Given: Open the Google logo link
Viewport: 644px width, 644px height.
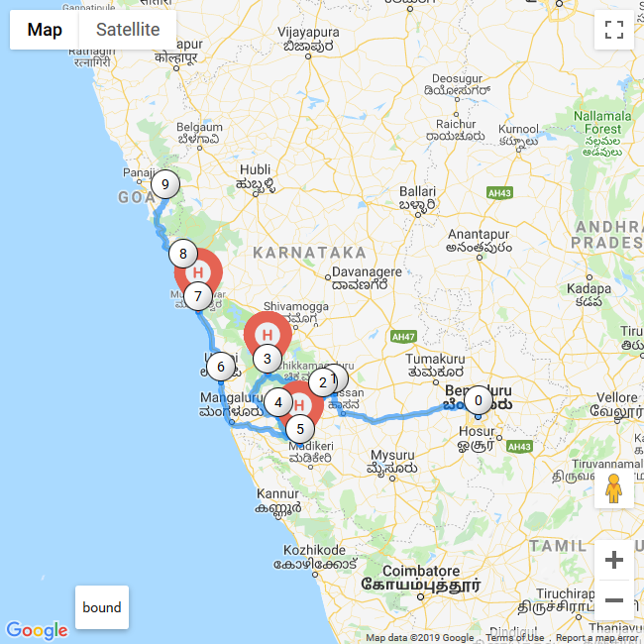Looking at the screenshot, I should [x=37, y=630].
